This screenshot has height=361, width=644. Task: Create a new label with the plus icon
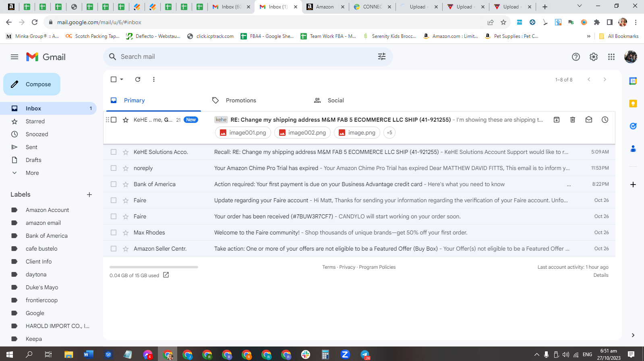[x=89, y=195]
